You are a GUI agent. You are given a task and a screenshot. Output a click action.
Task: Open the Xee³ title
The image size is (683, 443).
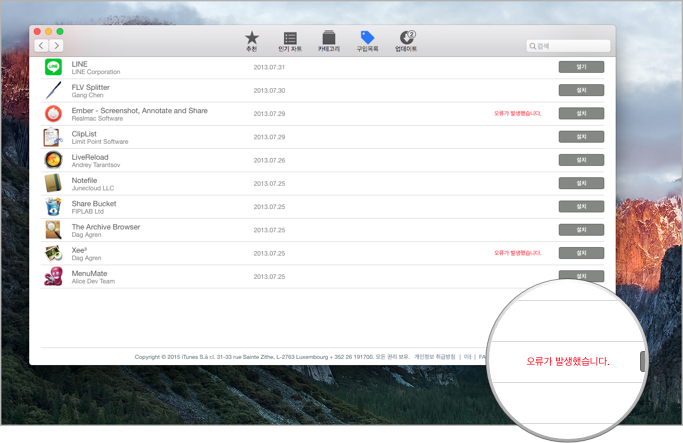tap(79, 250)
